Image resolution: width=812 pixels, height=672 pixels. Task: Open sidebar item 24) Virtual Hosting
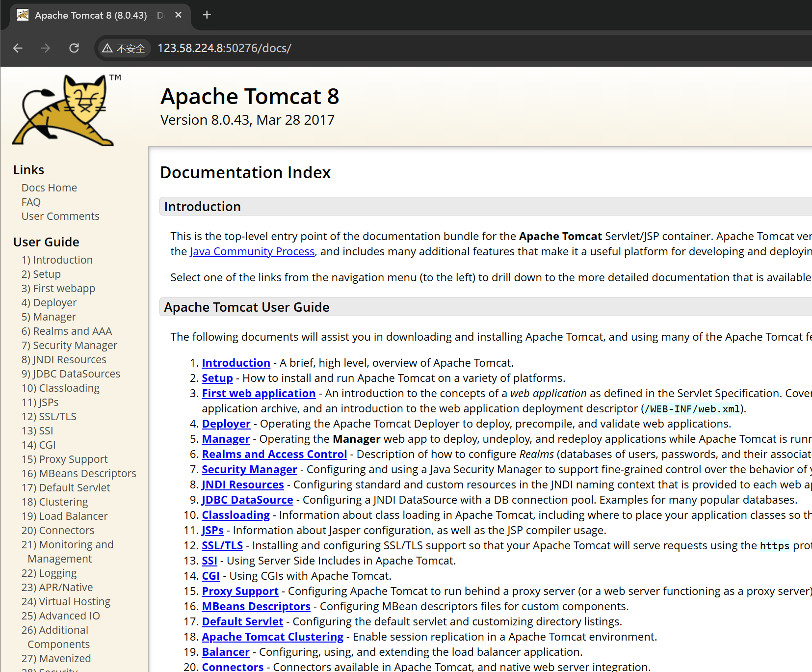(x=66, y=601)
